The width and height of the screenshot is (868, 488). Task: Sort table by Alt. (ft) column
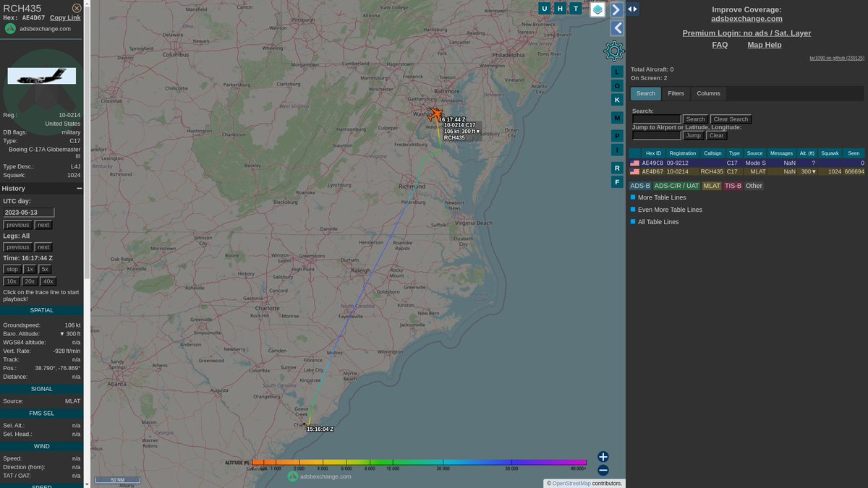click(806, 153)
